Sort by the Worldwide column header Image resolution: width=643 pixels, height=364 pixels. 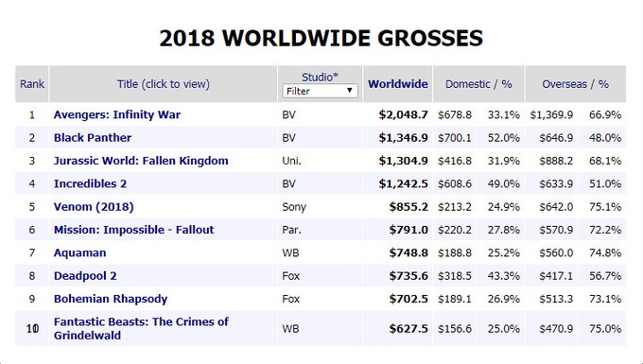click(398, 84)
